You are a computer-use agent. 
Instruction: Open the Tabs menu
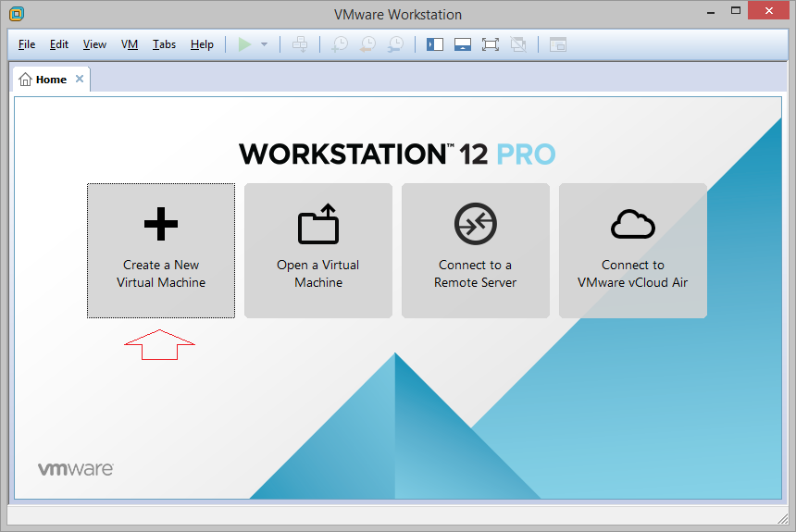[164, 44]
